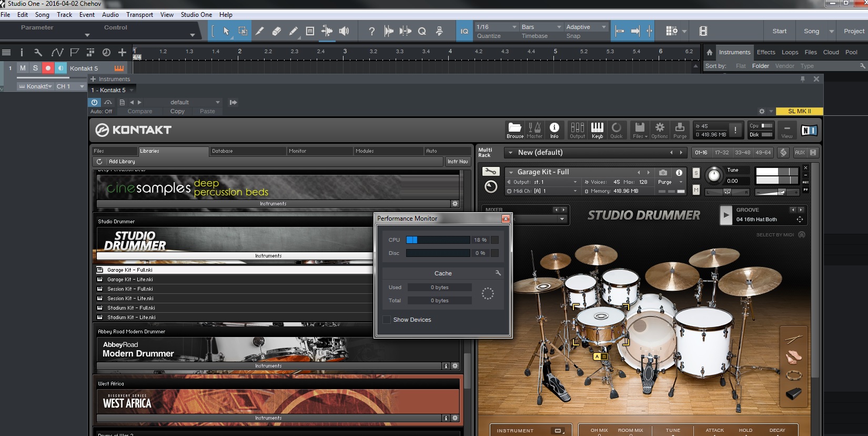Open the Transport menu
This screenshot has height=436, width=868.
(139, 15)
